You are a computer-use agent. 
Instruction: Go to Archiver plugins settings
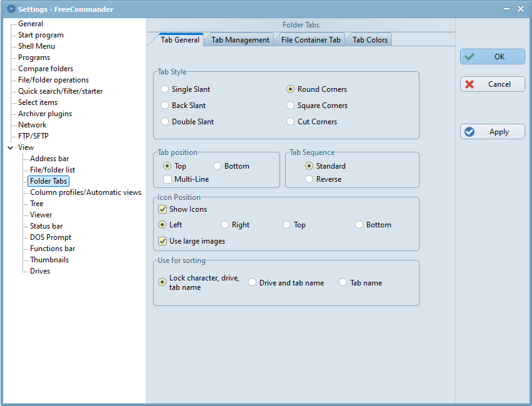(45, 114)
